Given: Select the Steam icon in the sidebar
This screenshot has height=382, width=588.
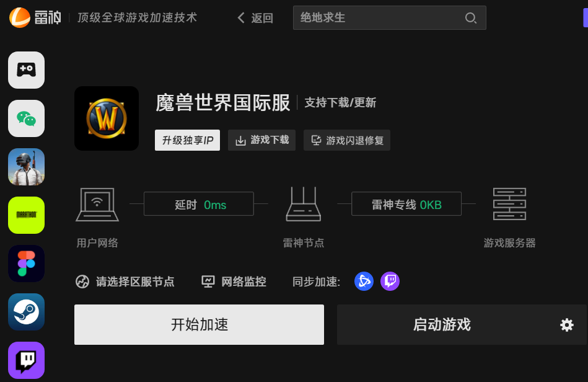Looking at the screenshot, I should click(25, 312).
